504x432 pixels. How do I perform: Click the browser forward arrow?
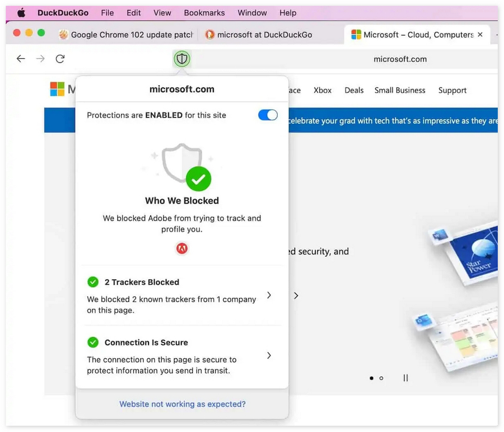40,59
